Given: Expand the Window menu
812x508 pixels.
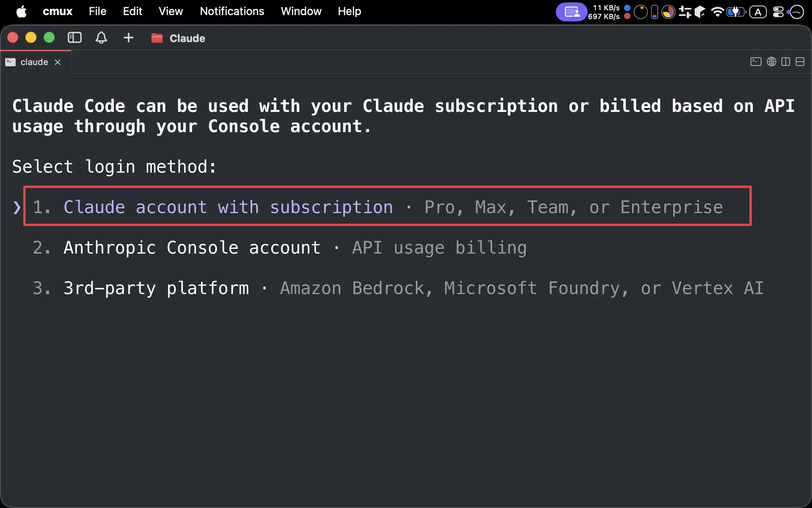Looking at the screenshot, I should pyautogui.click(x=301, y=11).
